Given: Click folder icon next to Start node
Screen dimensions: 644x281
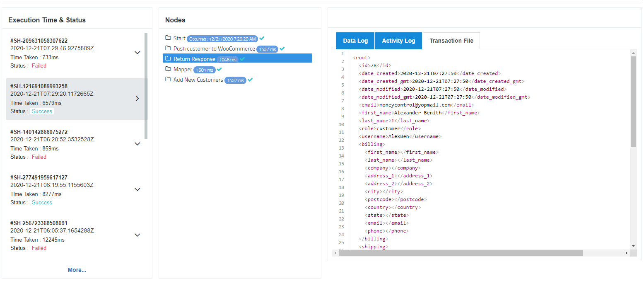Looking at the screenshot, I should tap(168, 38).
